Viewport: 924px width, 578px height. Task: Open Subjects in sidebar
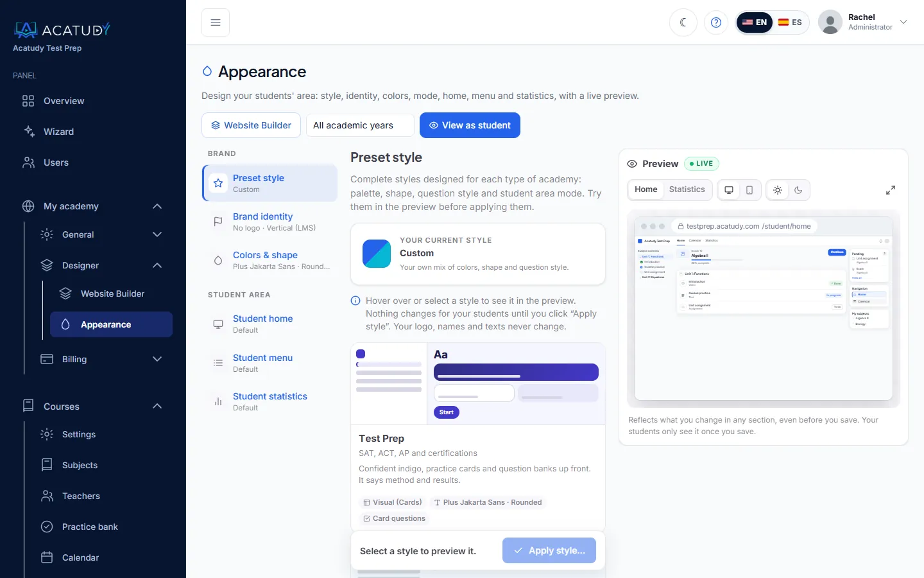pos(103,465)
